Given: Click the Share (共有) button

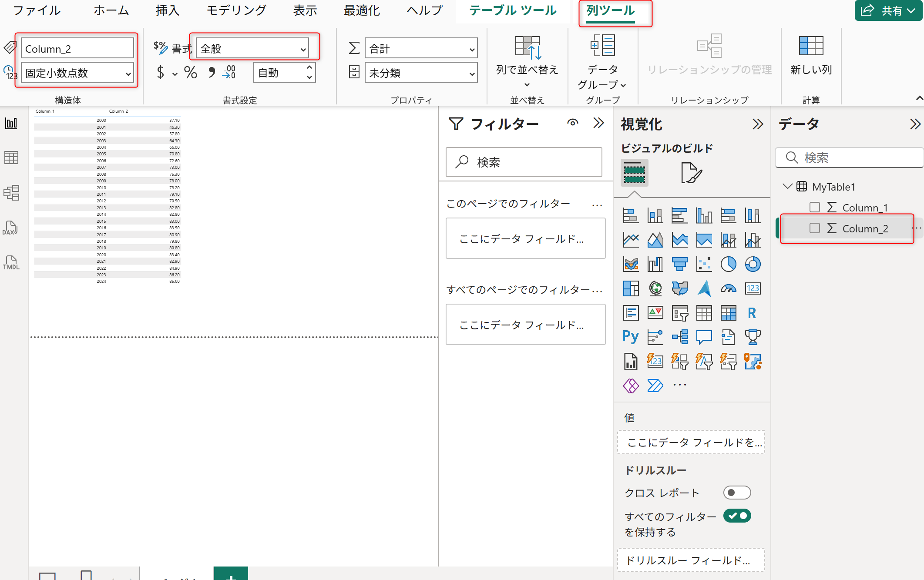Looking at the screenshot, I should [x=888, y=10].
